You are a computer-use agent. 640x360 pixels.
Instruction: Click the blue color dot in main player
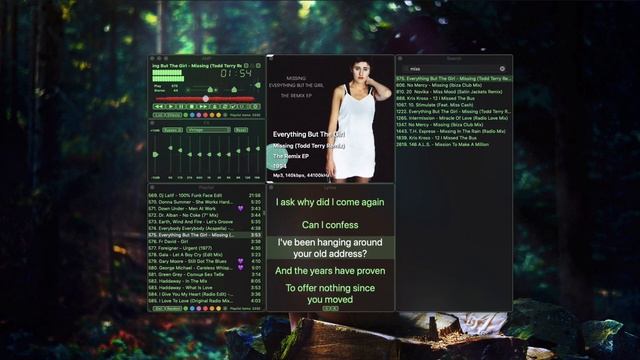click(x=192, y=115)
